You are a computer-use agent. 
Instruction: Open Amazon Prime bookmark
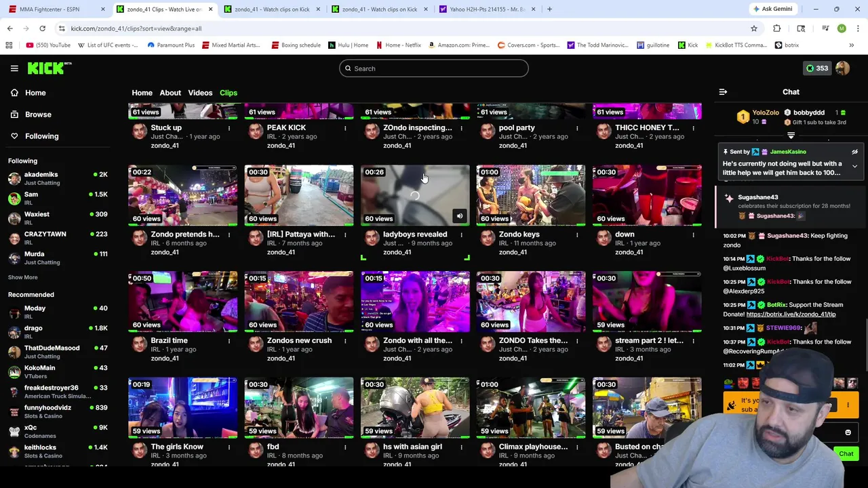click(458, 45)
